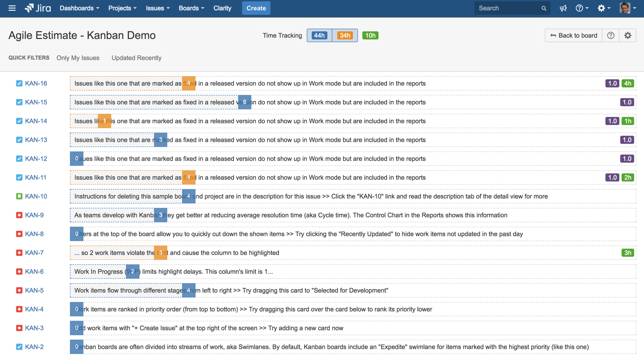Click the KAN-13 task checkbox icon
This screenshot has width=644, height=358.
click(19, 140)
